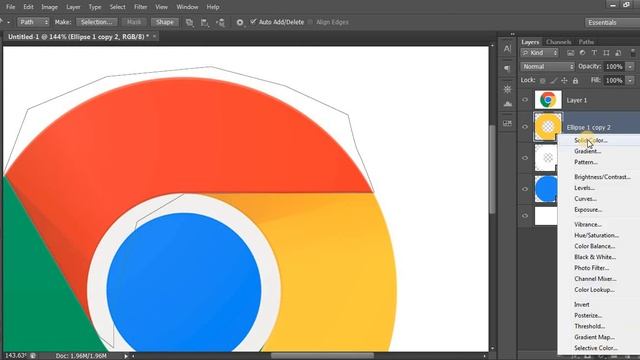Click the Shape make button
The image size is (640, 360).
[x=165, y=22]
